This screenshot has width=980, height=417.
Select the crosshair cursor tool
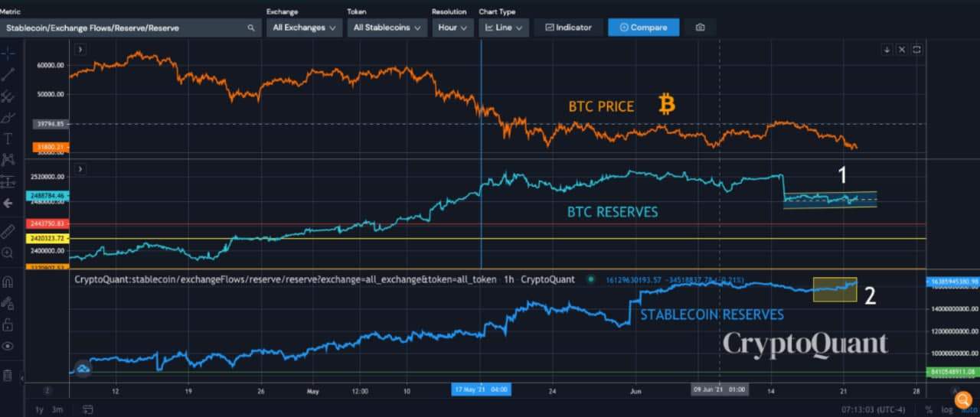click(x=8, y=54)
